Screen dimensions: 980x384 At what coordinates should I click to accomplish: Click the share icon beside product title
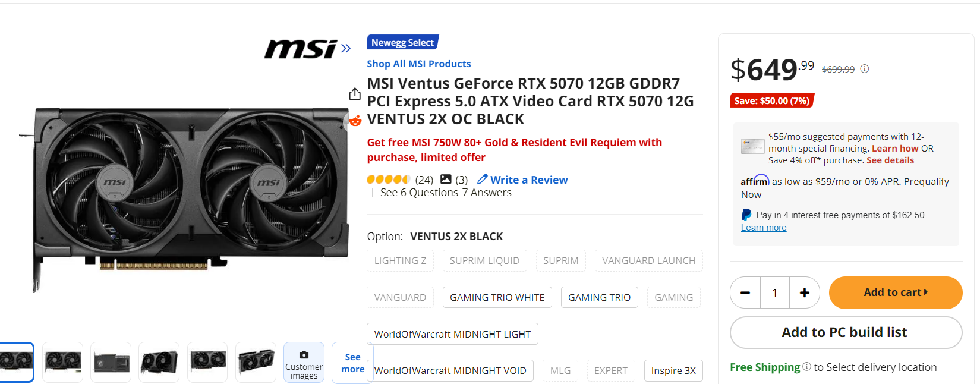click(x=355, y=94)
